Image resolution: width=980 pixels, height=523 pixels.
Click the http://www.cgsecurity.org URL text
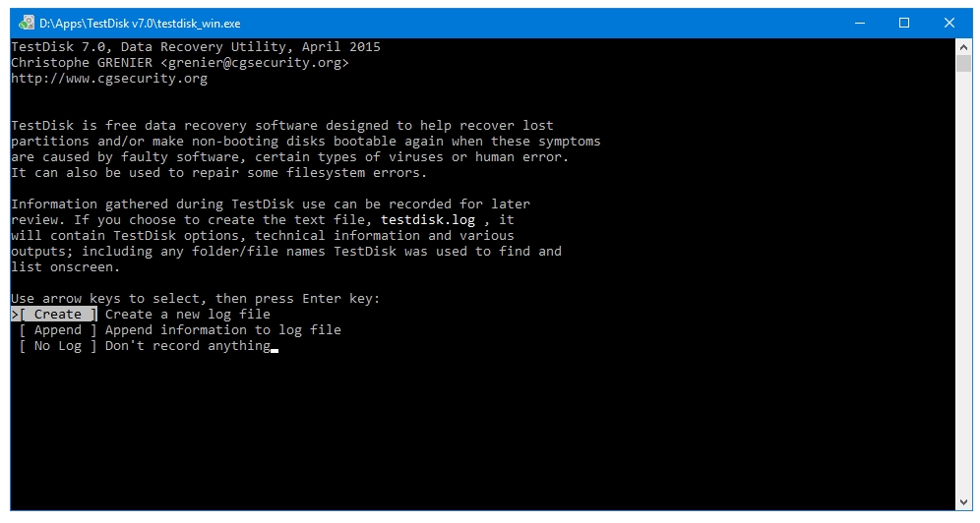[x=109, y=78]
